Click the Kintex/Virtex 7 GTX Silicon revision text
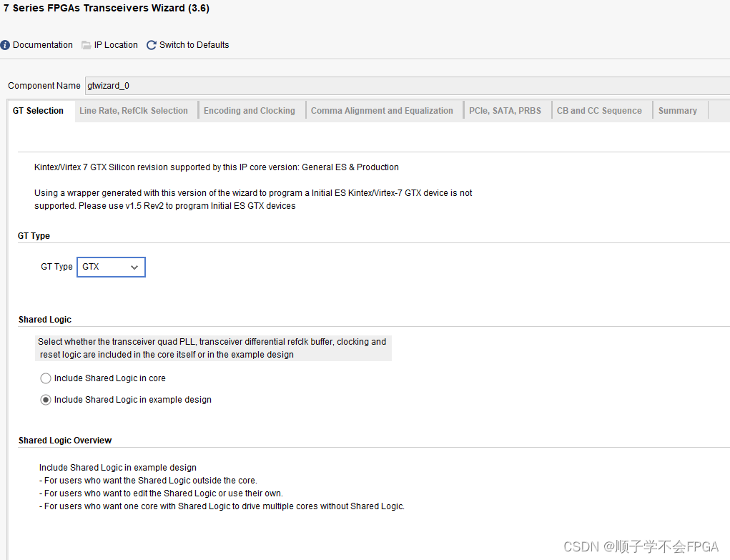The height and width of the screenshot is (560, 730). 217,167
